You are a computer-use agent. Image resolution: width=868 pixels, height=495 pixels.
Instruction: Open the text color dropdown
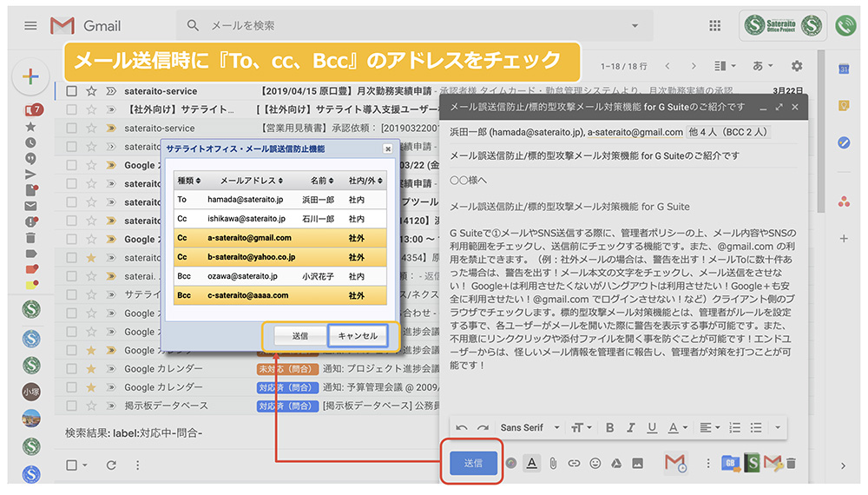(x=678, y=427)
